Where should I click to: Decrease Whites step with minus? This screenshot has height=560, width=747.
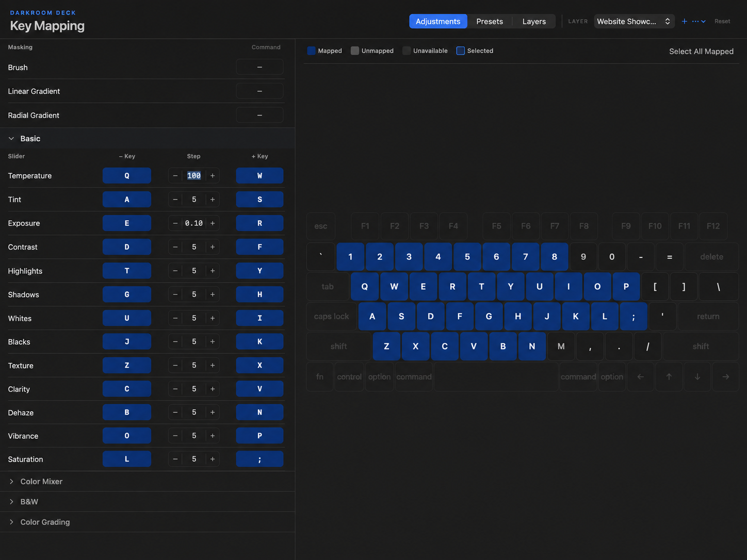175,318
